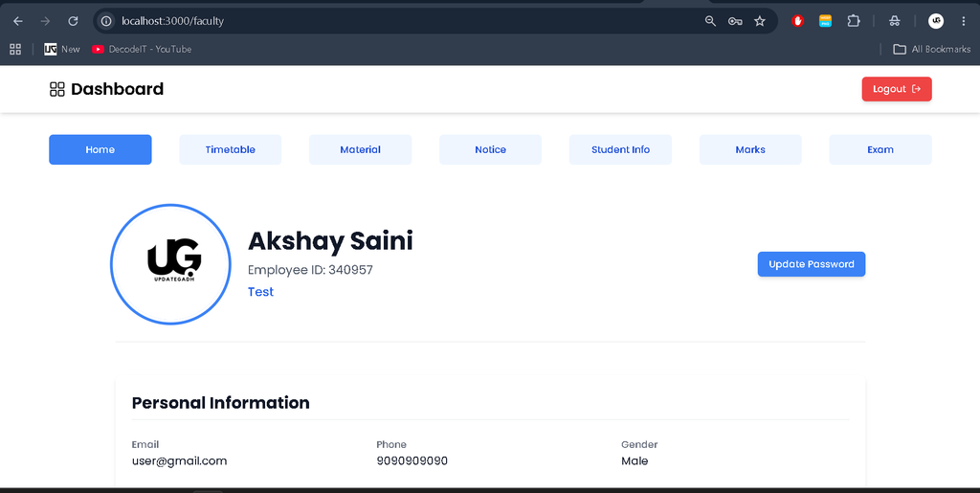Open Chrome three-dot menu
This screenshot has width=980, height=493.
click(x=963, y=21)
